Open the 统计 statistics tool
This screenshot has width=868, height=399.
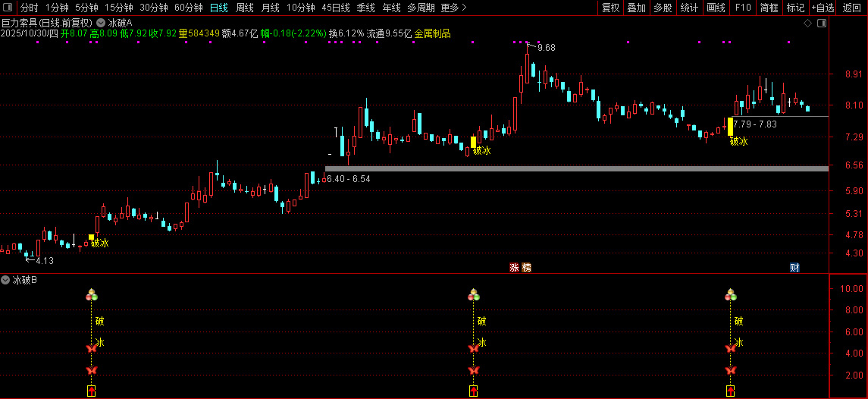(x=689, y=8)
